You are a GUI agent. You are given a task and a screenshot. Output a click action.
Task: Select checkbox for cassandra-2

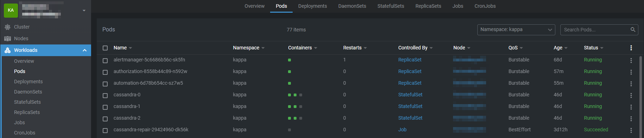click(105, 119)
